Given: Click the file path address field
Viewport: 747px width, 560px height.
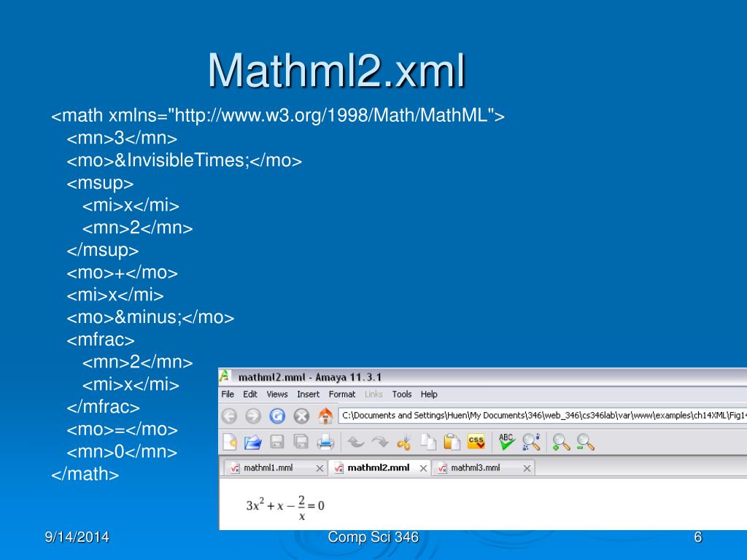Looking at the screenshot, I should pyautogui.click(x=543, y=416).
